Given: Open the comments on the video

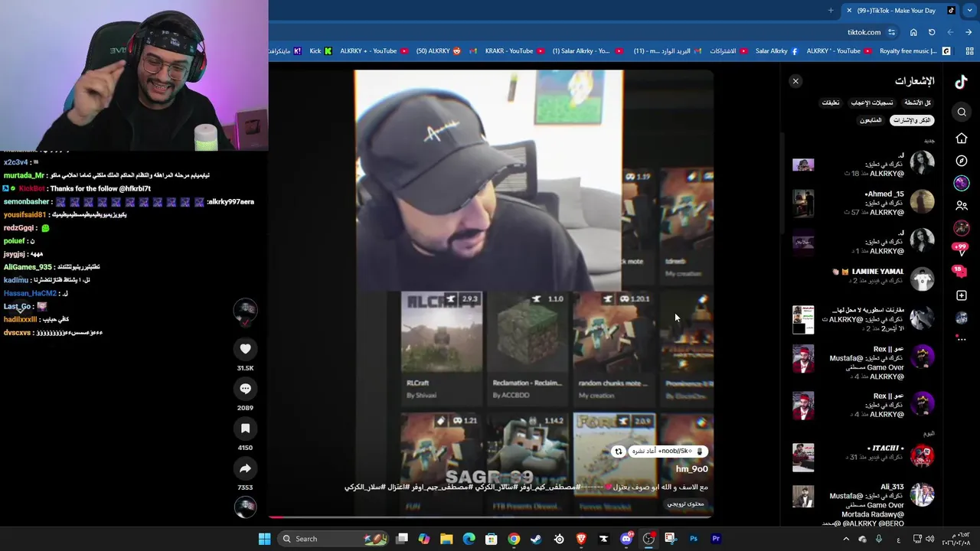Looking at the screenshot, I should pyautogui.click(x=245, y=389).
